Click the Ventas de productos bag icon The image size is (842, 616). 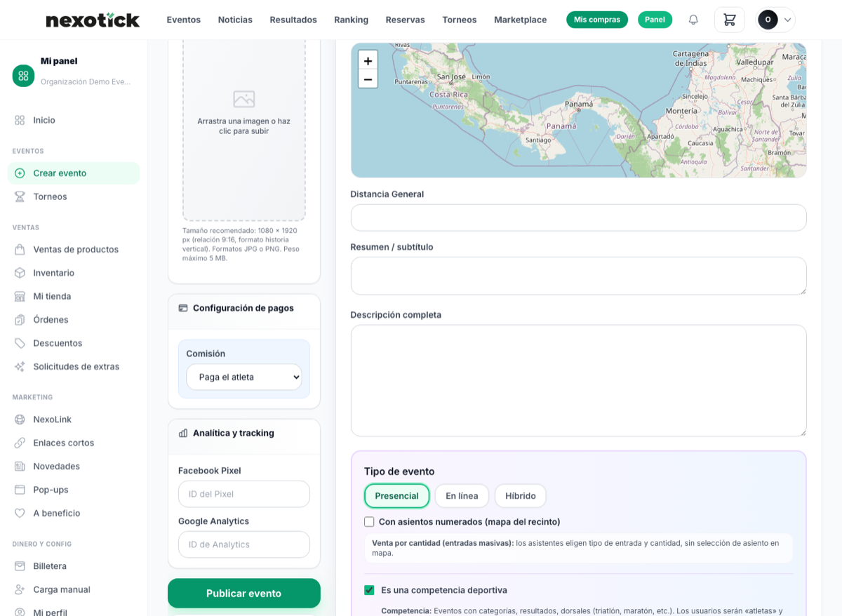pos(20,249)
